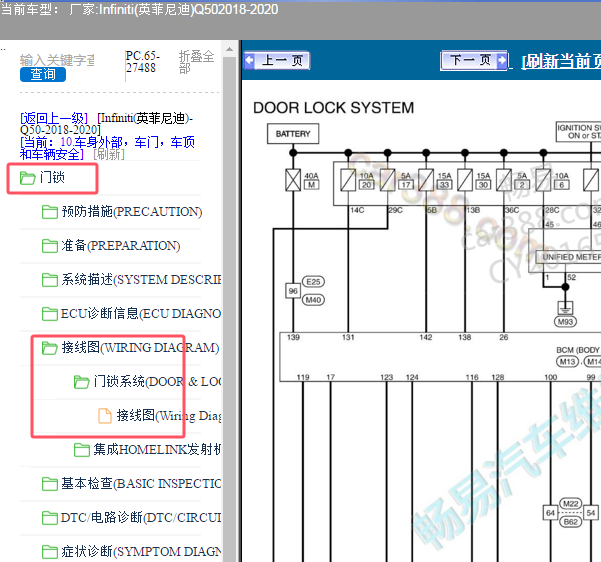The image size is (601, 562).
Task: Expand 系统描述(SYSTEM DESCRIPTION) item
Action: 141,279
